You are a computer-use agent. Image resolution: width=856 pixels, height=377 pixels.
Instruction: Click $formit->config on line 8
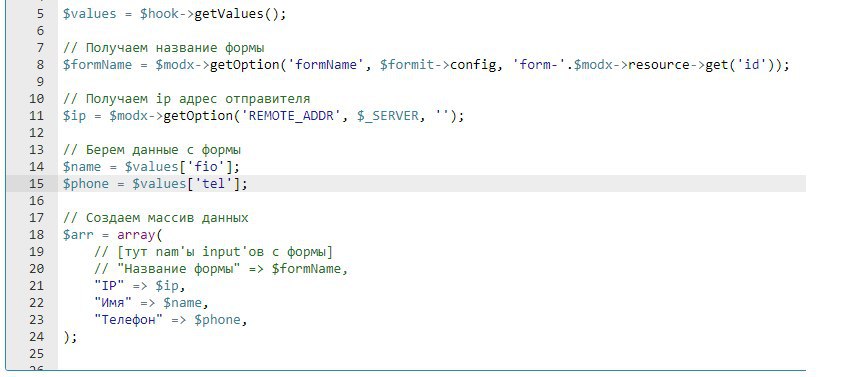click(438, 65)
